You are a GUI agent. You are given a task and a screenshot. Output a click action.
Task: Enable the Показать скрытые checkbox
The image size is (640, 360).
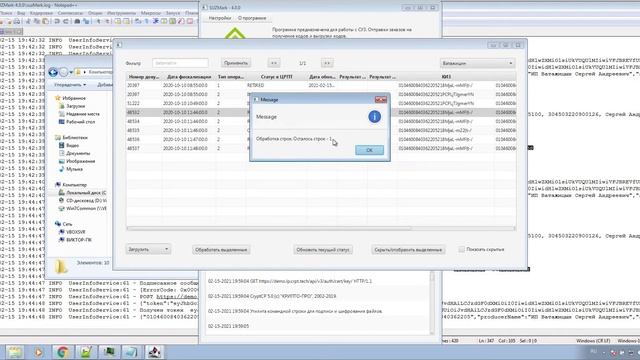click(x=461, y=249)
